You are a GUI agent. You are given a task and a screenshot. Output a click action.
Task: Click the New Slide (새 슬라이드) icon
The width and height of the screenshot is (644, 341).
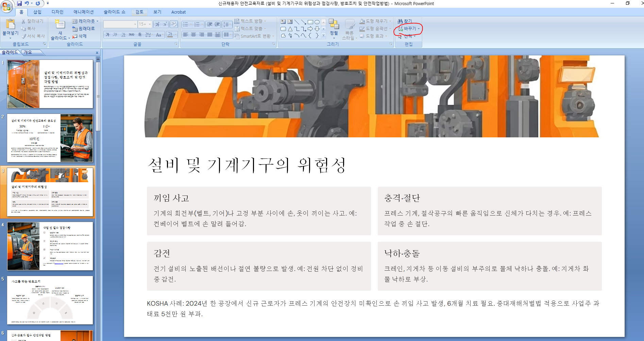pyautogui.click(x=60, y=24)
